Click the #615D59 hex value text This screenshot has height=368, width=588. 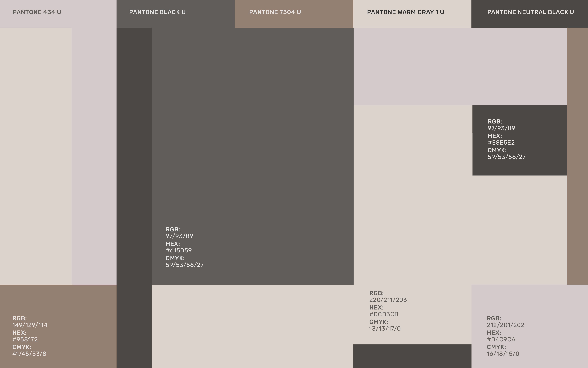(179, 250)
